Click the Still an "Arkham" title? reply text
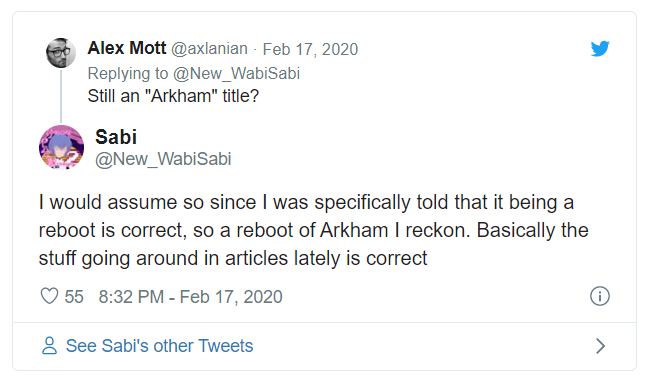649x384 pixels. (173, 96)
